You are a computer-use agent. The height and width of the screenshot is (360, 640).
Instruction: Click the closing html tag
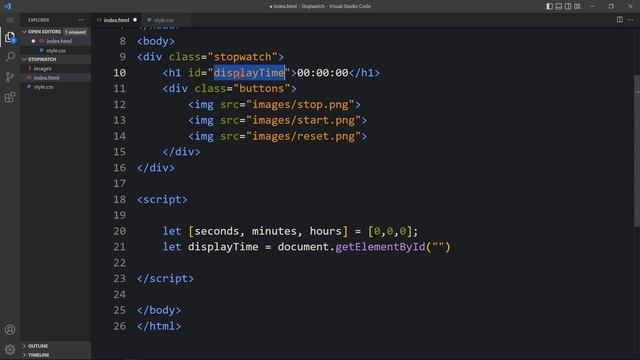pyautogui.click(x=159, y=326)
